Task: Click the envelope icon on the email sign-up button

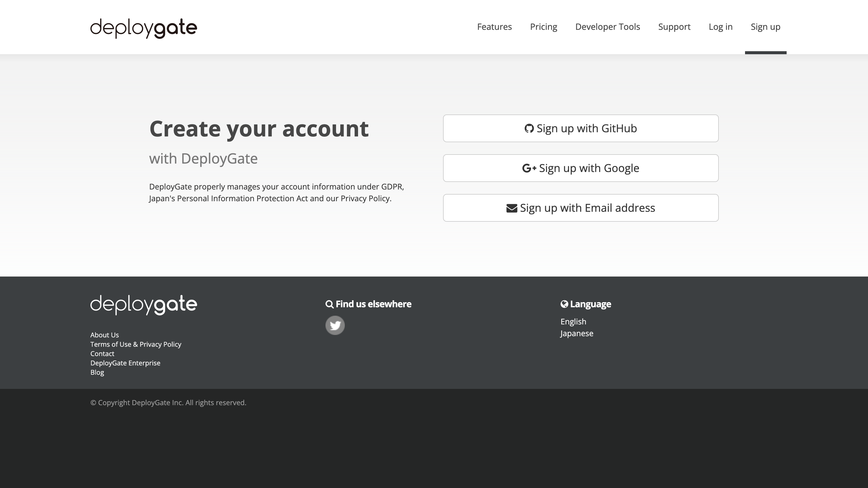Action: [x=511, y=208]
